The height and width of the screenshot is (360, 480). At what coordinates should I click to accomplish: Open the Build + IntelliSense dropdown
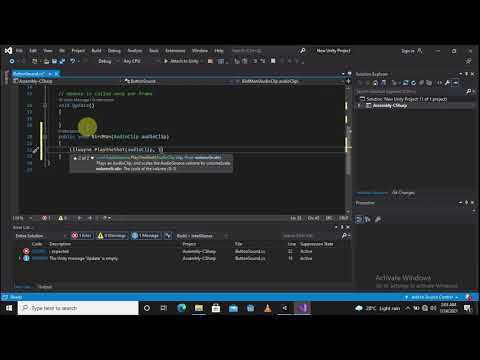(202, 236)
